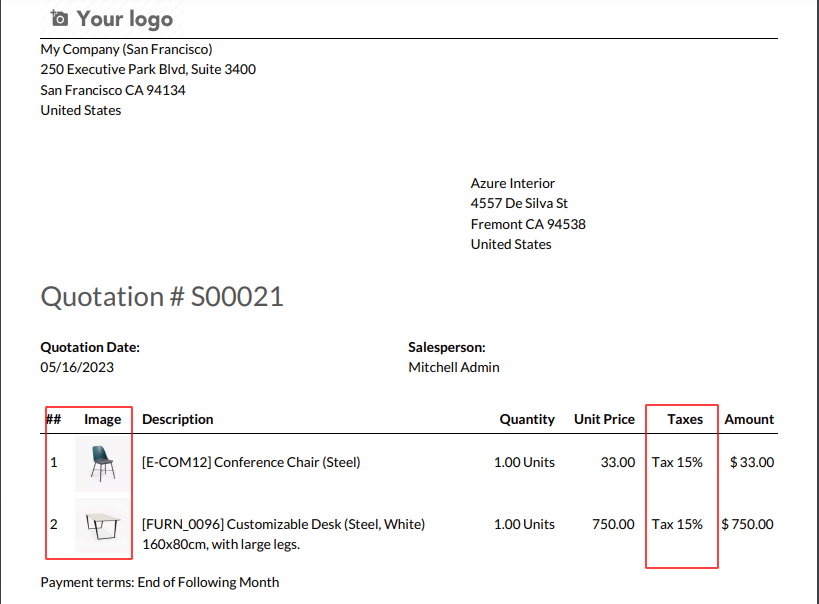Click the 160x80cm, with large legs. line
Image resolution: width=819 pixels, height=604 pixels.
[x=221, y=544]
